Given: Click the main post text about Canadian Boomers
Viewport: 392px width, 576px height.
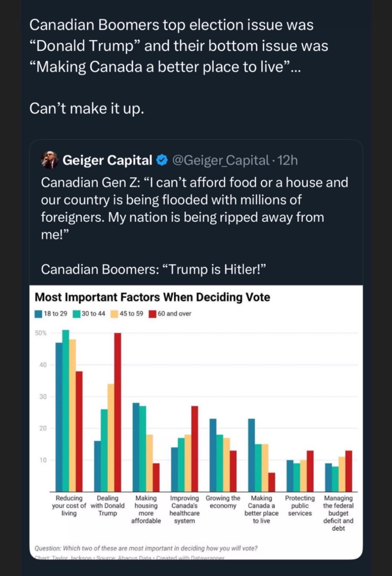Looking at the screenshot, I should pos(179,46).
